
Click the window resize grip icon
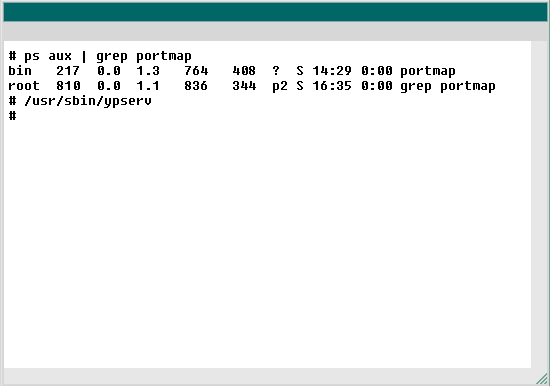click(x=542, y=378)
